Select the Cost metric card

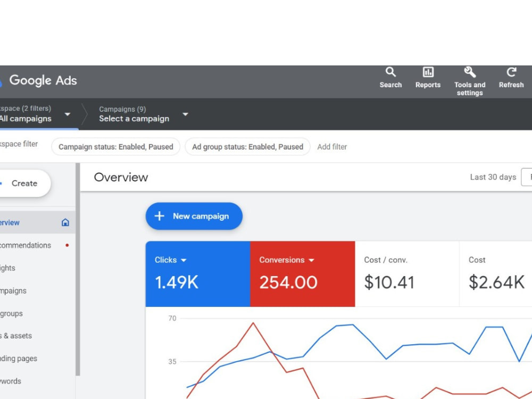[496, 274]
